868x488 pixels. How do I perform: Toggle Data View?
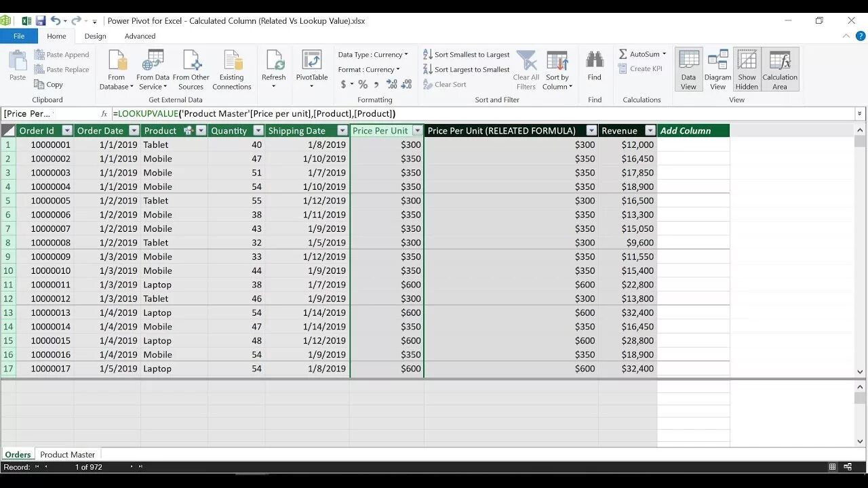pyautogui.click(x=688, y=70)
